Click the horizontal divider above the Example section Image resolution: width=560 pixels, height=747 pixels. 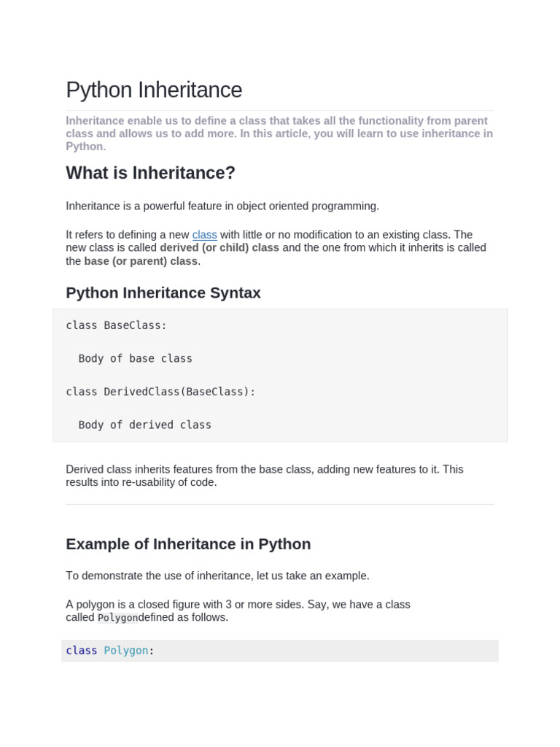279,505
